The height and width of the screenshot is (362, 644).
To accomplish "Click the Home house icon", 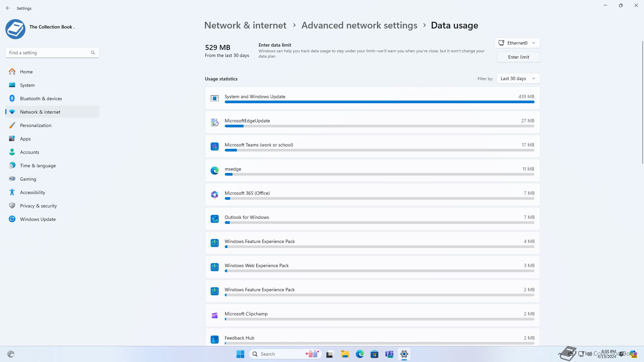I will coord(12,71).
